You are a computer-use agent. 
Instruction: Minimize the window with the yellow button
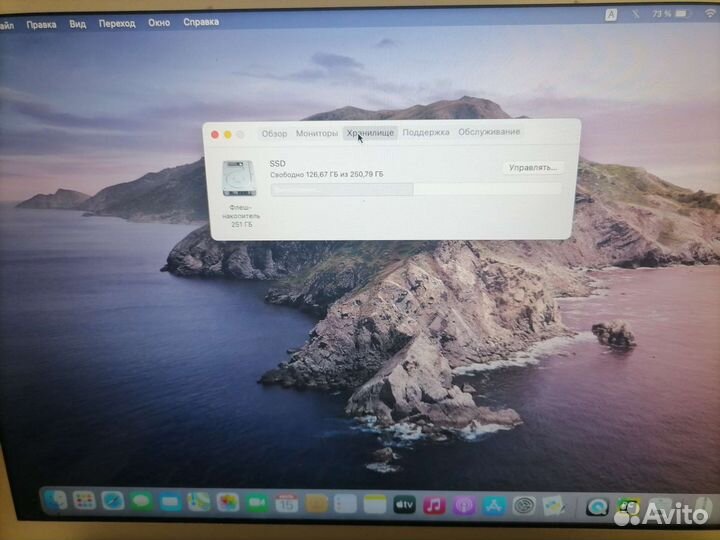tap(228, 135)
